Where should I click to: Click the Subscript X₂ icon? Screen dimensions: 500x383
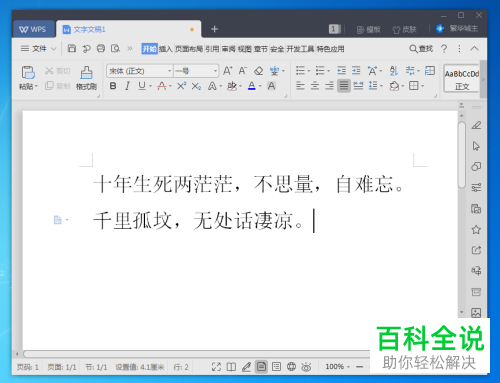[x=196, y=86]
